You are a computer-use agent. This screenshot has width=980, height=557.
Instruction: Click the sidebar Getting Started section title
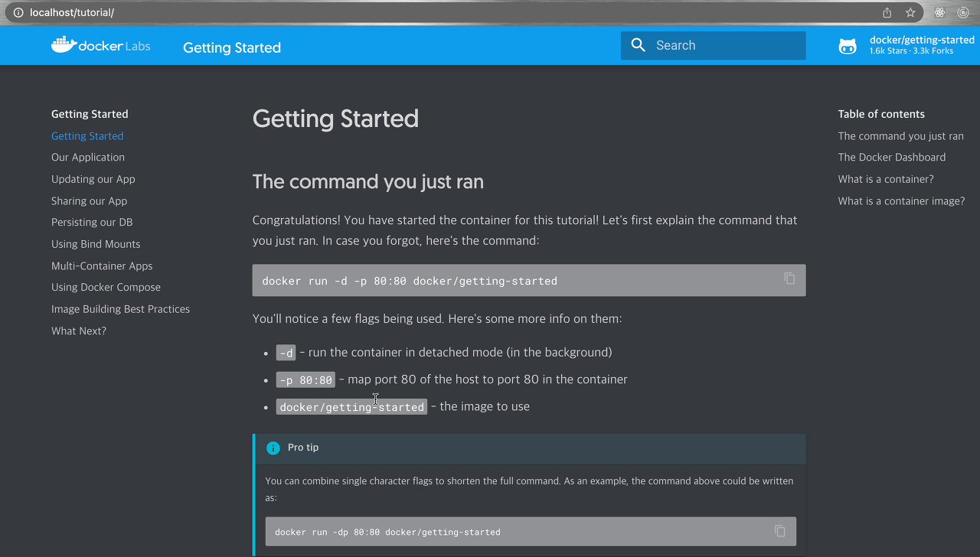90,114
